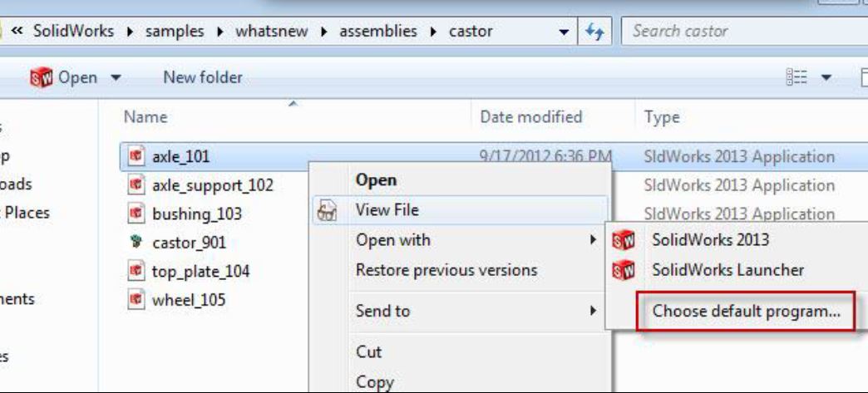868x393 pixels.
Task: Navigate to assemblies in breadcrumb path
Action: (378, 32)
